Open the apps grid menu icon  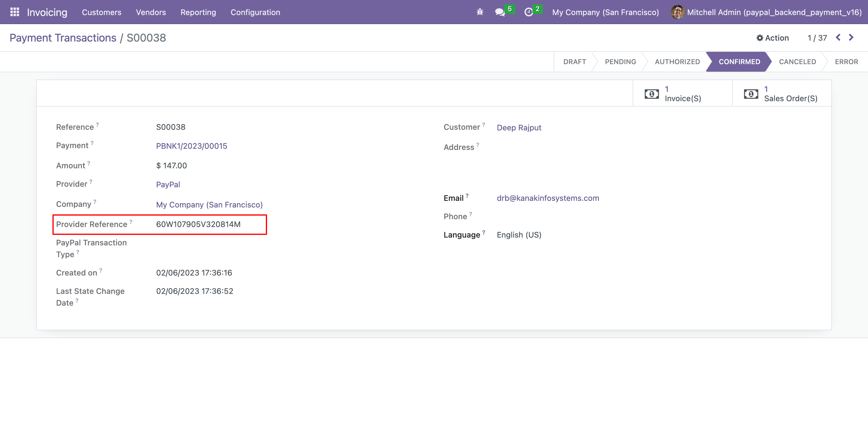tap(14, 12)
